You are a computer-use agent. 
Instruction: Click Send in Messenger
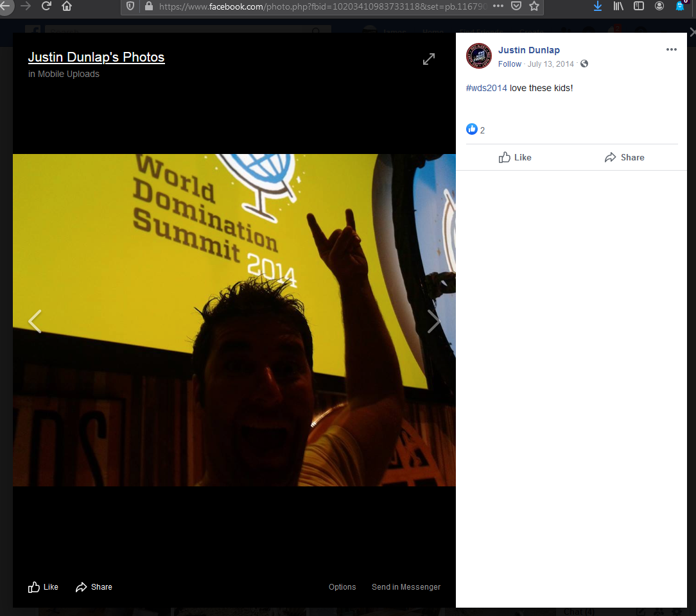click(406, 587)
